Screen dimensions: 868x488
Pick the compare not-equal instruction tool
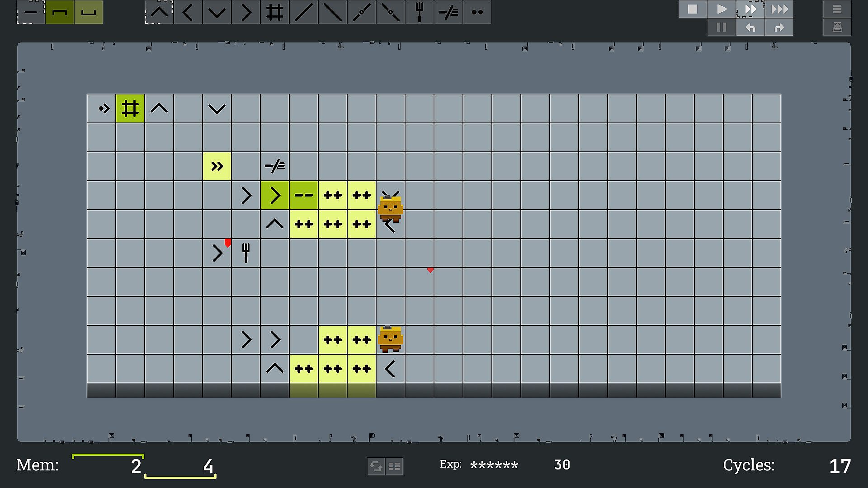tap(448, 12)
